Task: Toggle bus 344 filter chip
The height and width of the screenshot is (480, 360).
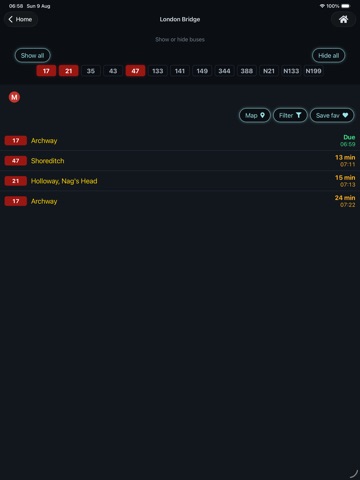Action: [x=224, y=71]
